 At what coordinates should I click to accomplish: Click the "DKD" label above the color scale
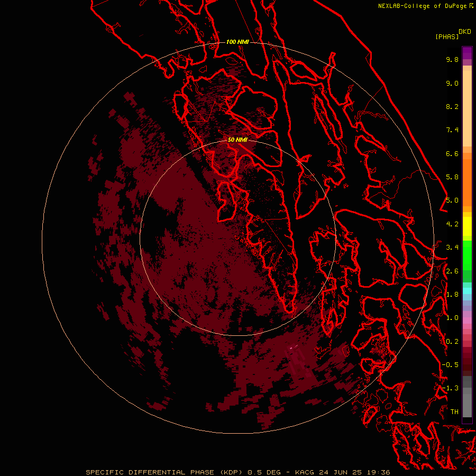click(x=465, y=32)
